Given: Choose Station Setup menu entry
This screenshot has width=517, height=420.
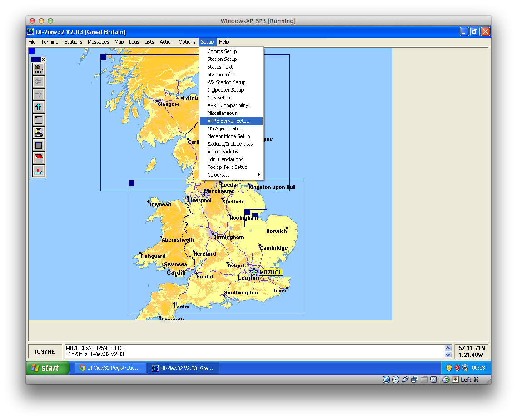Looking at the screenshot, I should (231, 59).
